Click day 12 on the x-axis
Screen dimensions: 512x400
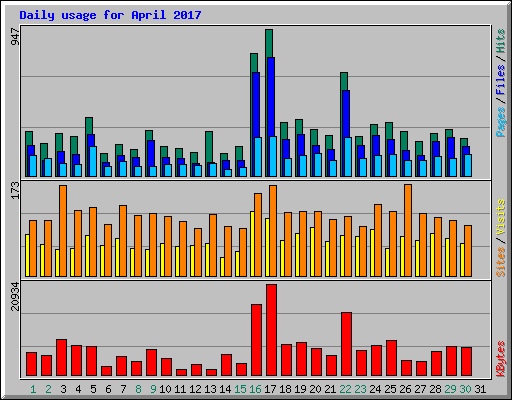click(x=195, y=389)
